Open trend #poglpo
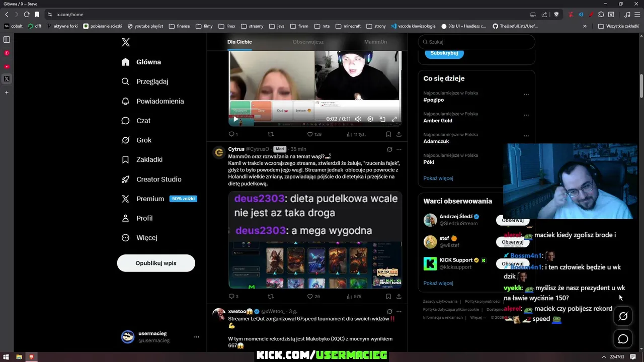Image resolution: width=644 pixels, height=362 pixels. click(434, 100)
